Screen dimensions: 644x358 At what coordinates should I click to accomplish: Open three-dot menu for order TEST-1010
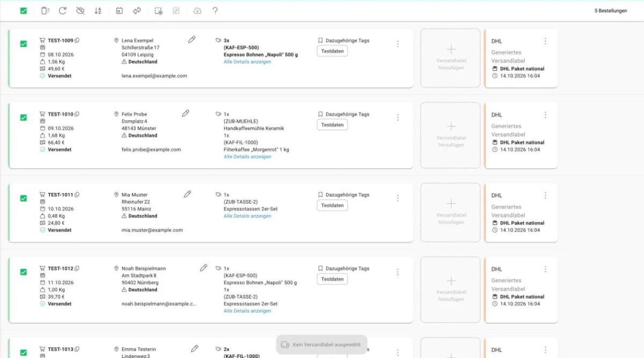coord(398,118)
